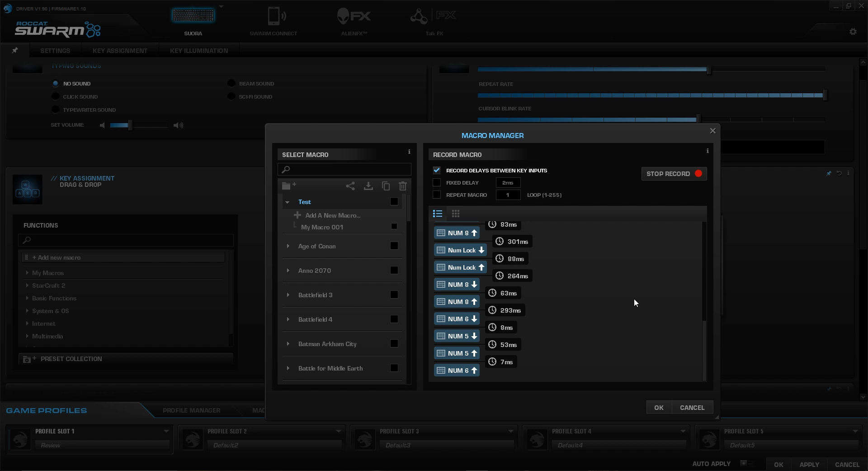The width and height of the screenshot is (868, 471).
Task: Confirm Macro Manager with OK
Action: pyautogui.click(x=659, y=408)
